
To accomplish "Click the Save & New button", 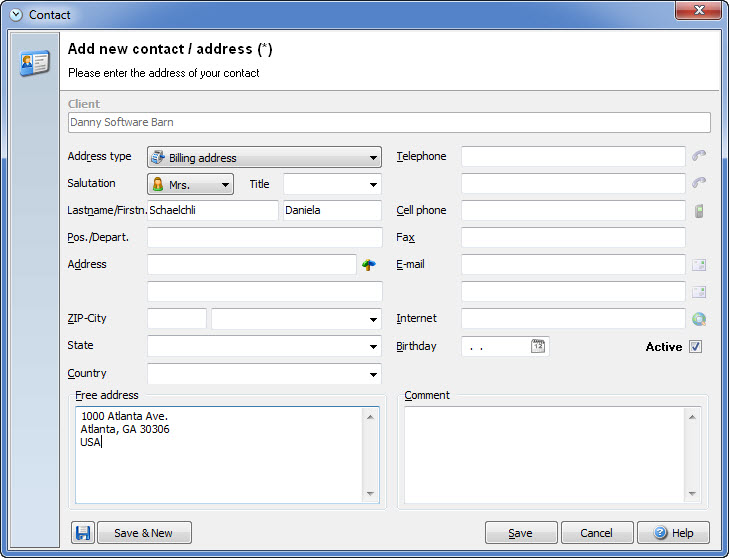I will (x=144, y=532).
